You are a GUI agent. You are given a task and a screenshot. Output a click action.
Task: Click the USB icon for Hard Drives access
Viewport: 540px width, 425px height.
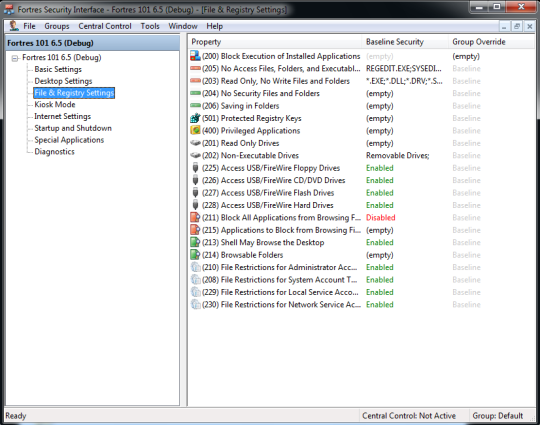(x=195, y=205)
